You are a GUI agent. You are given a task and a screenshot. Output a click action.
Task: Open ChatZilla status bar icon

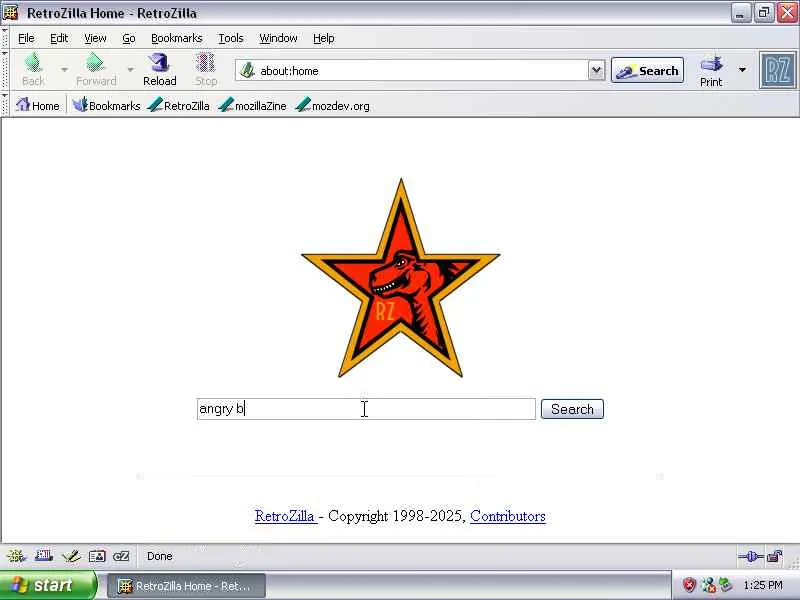coord(121,556)
